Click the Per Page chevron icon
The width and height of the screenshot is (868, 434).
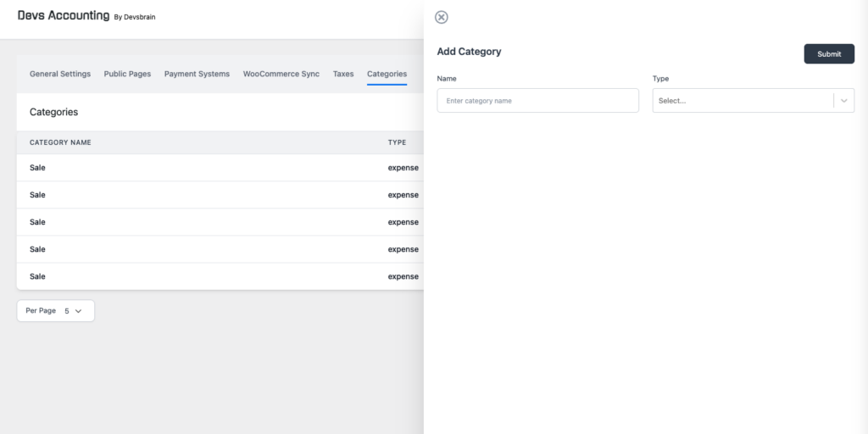[78, 311]
